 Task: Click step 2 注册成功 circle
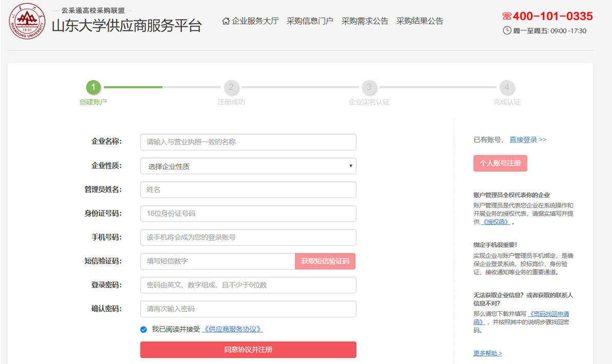click(x=231, y=87)
